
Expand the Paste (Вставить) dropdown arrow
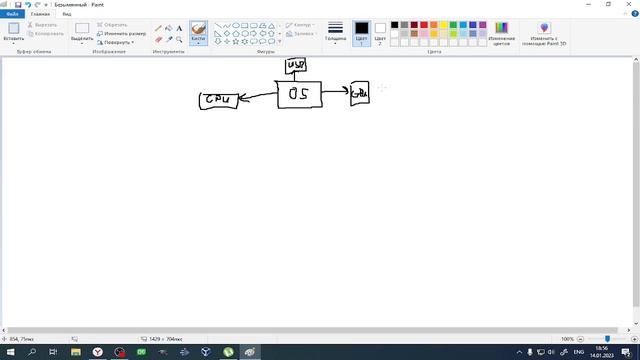pos(13,43)
